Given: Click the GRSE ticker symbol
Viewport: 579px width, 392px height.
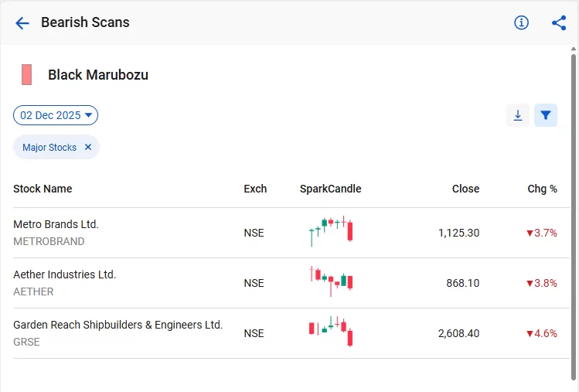Looking at the screenshot, I should 26,342.
